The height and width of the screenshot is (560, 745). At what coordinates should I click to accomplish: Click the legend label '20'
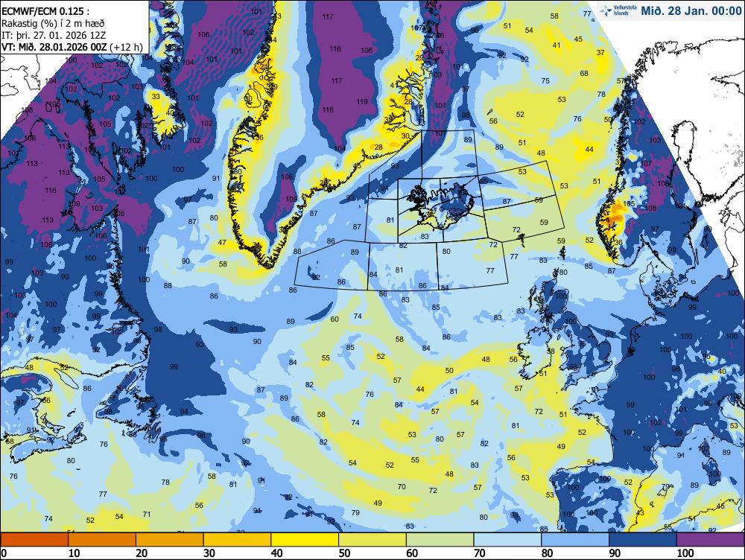[x=142, y=553]
